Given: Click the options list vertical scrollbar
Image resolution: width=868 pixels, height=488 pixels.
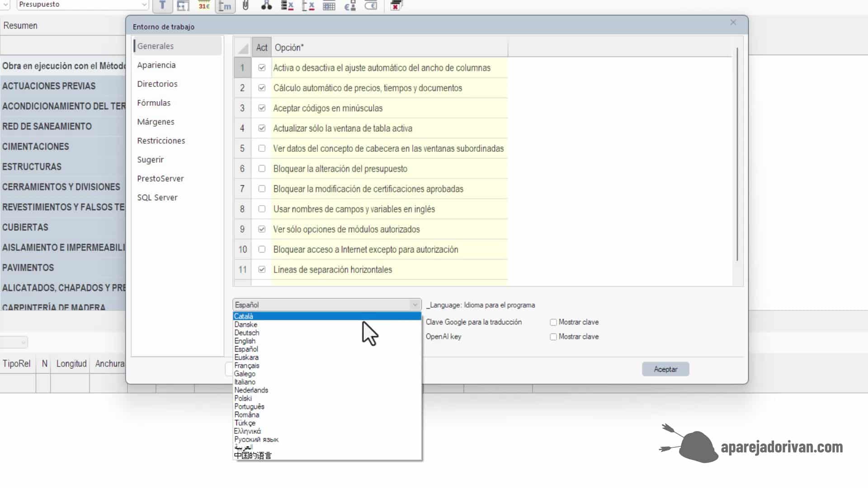Looking at the screenshot, I should (737, 154).
